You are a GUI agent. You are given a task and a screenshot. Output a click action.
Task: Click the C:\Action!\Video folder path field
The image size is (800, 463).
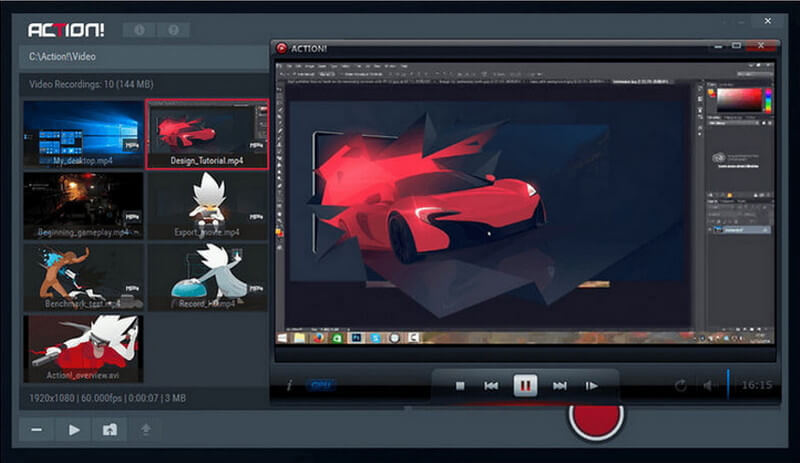[x=144, y=57]
